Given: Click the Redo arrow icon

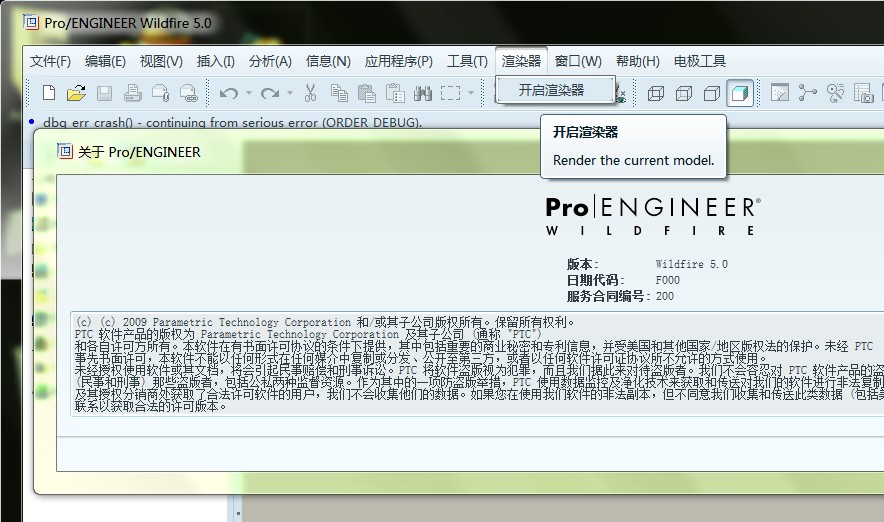Looking at the screenshot, I should (x=270, y=92).
